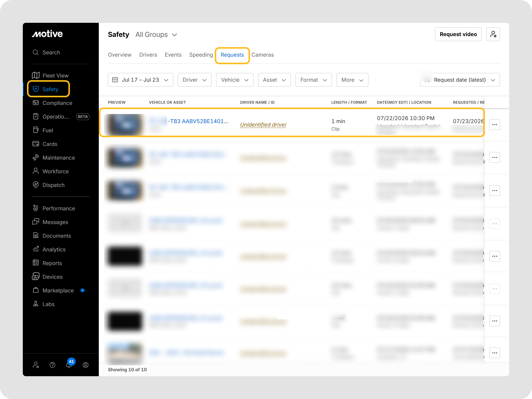The image size is (532, 399).
Task: Click the admin settings icon beside Request video
Action: 493,34
